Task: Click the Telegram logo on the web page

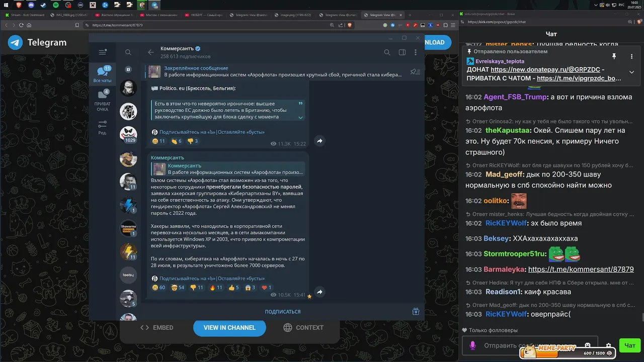Action: pos(37,43)
